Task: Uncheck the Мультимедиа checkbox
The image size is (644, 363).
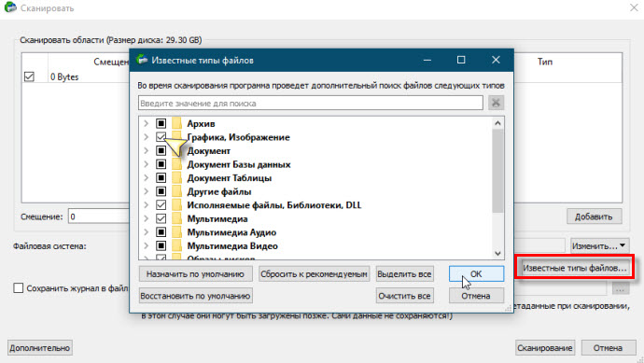Action: (161, 218)
